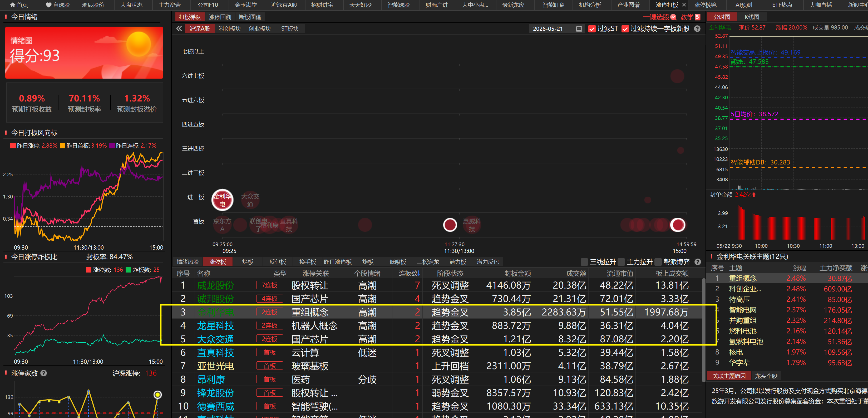Click the 首板 badge for 亚世光电
Screen dimensions: 868x418
[x=269, y=366]
